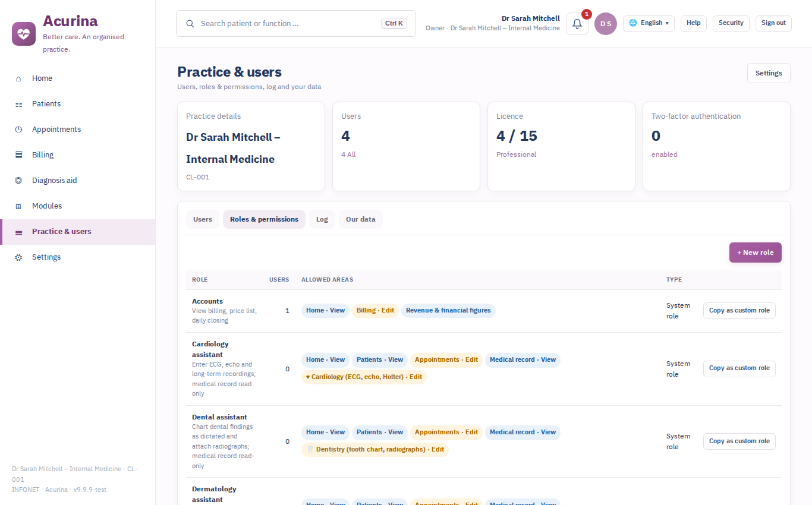Open the English language dropdown
This screenshot has width=812, height=505.
pyautogui.click(x=649, y=23)
